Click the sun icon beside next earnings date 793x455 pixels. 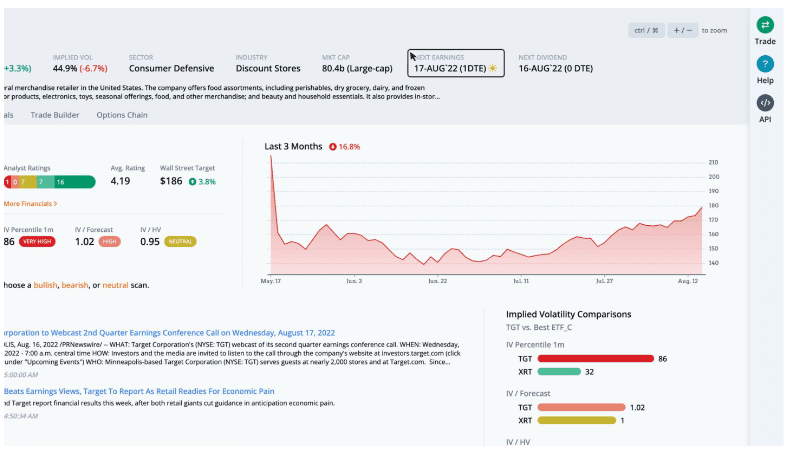point(492,69)
